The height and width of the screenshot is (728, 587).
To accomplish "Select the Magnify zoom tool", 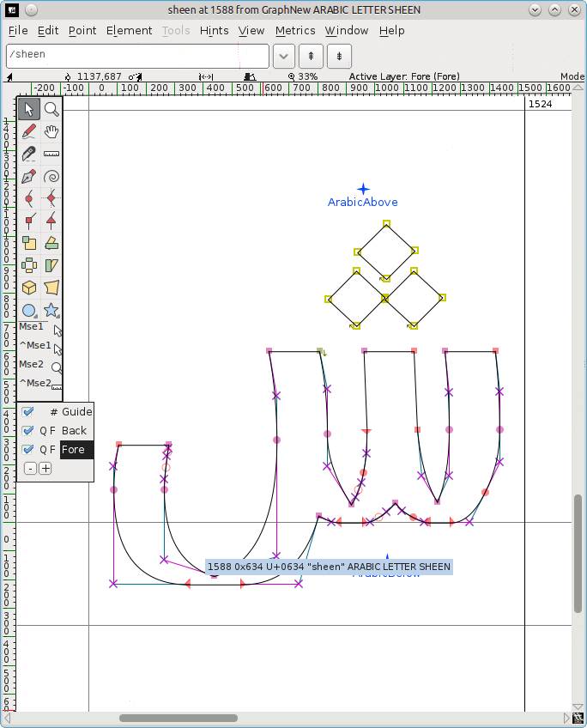I will (51, 109).
